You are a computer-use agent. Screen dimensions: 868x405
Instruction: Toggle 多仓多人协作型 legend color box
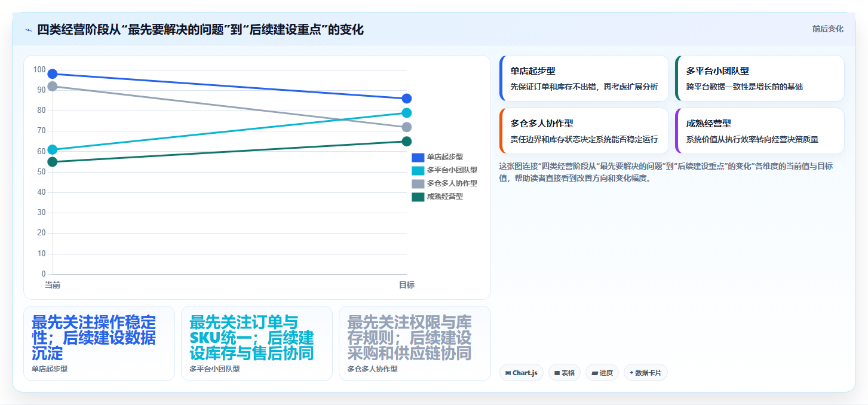tap(418, 183)
